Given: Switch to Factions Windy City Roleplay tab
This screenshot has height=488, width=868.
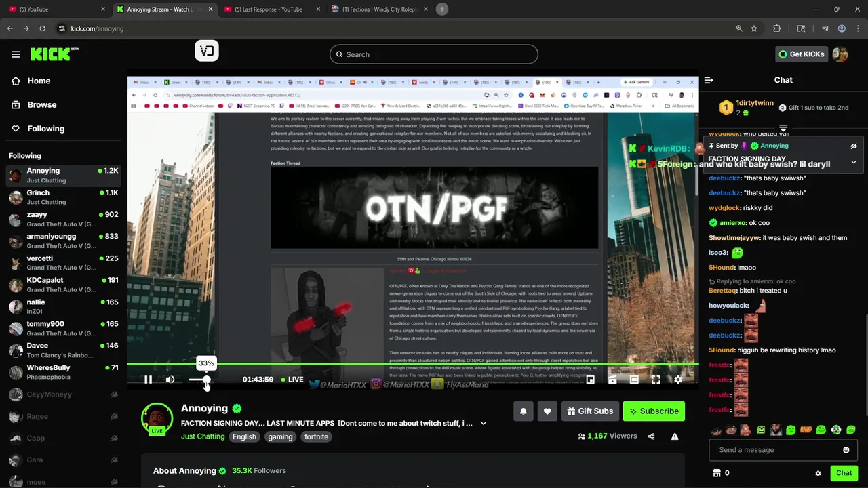Looking at the screenshot, I should (x=380, y=9).
